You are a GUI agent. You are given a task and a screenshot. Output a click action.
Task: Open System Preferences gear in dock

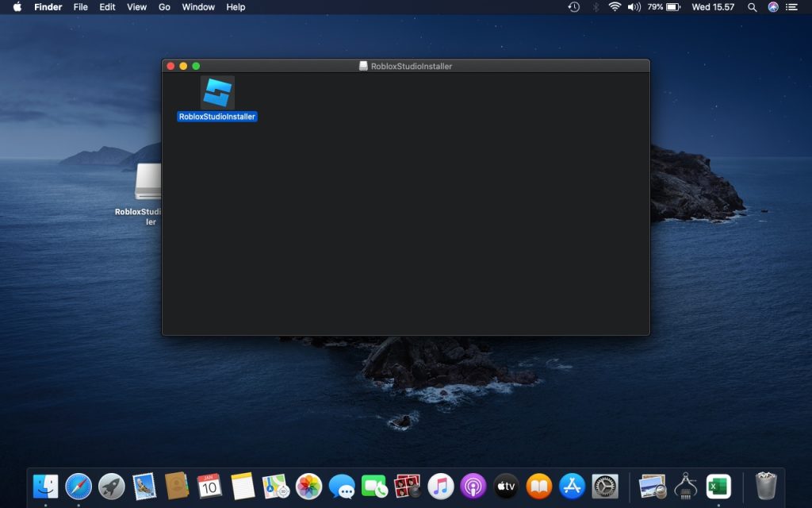pos(605,487)
